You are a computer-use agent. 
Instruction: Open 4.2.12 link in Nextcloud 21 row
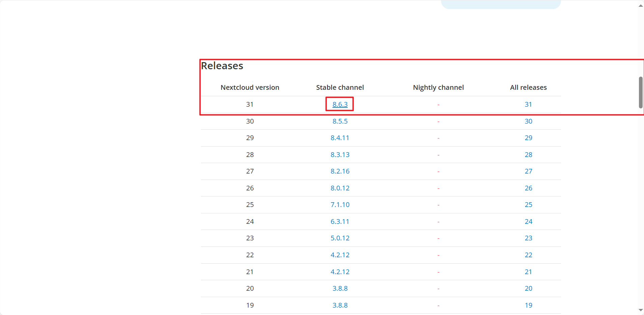pyautogui.click(x=340, y=272)
